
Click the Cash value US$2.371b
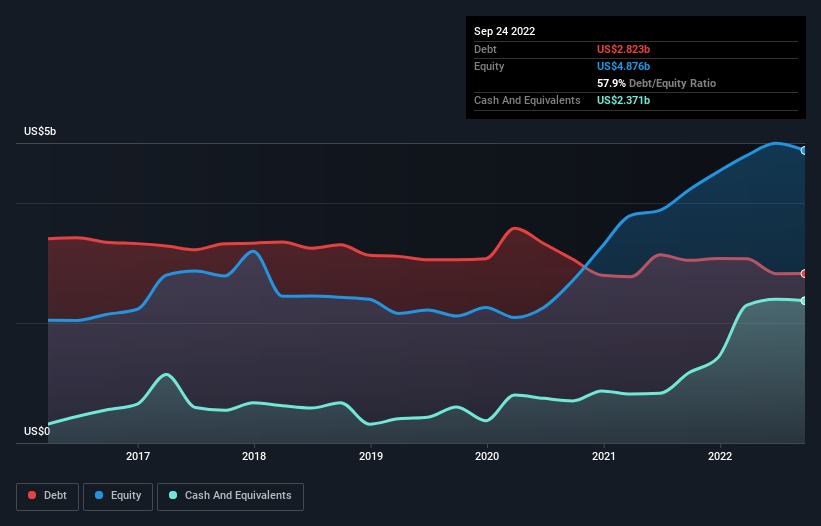[624, 100]
